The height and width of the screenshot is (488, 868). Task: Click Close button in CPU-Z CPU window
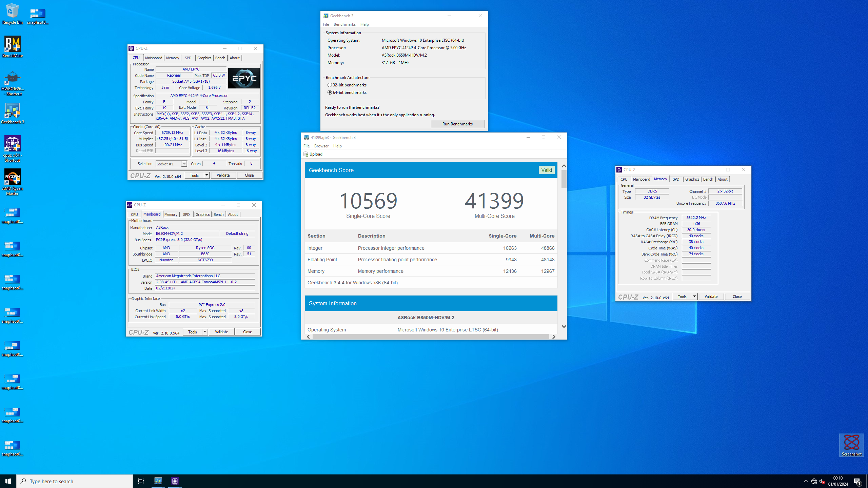pyautogui.click(x=249, y=175)
